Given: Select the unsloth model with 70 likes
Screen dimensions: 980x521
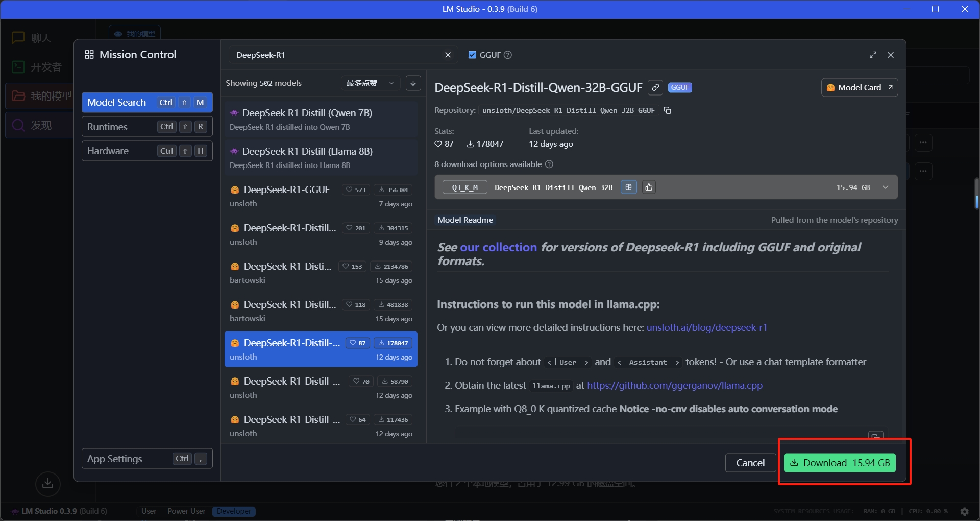Looking at the screenshot, I should click(x=321, y=388).
